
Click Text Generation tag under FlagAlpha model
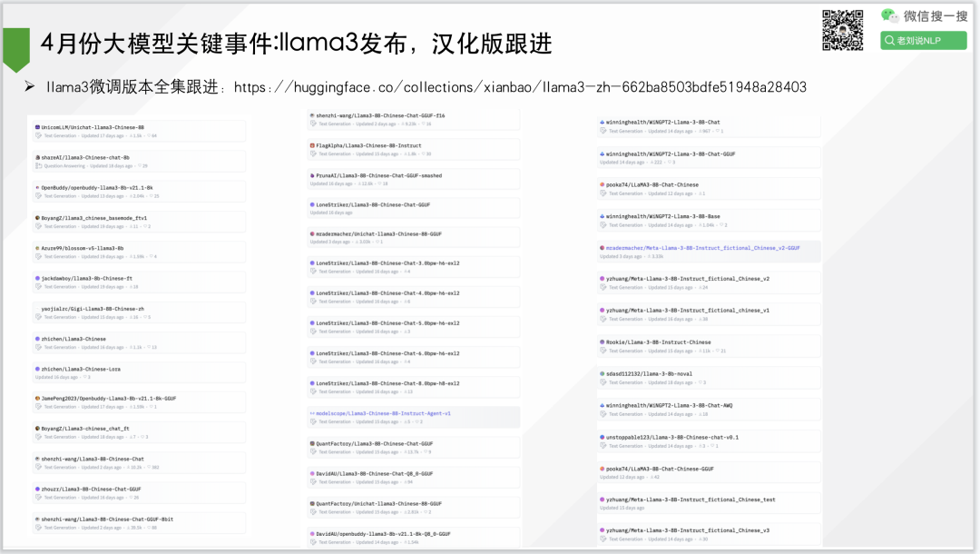point(335,153)
